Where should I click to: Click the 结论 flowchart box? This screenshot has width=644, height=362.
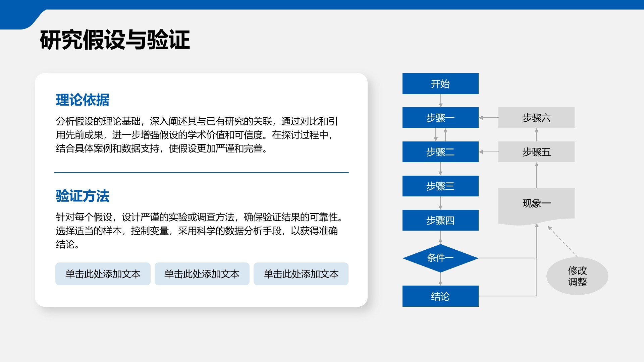[x=440, y=296]
